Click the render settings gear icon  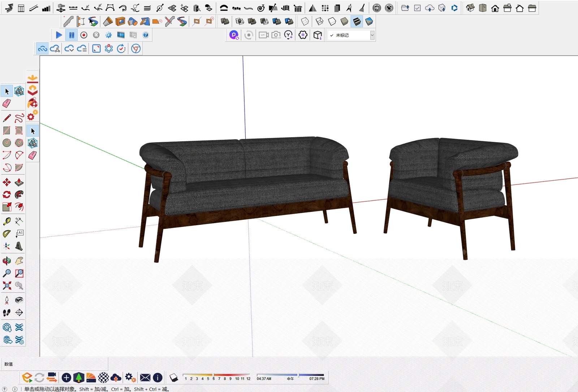108,35
